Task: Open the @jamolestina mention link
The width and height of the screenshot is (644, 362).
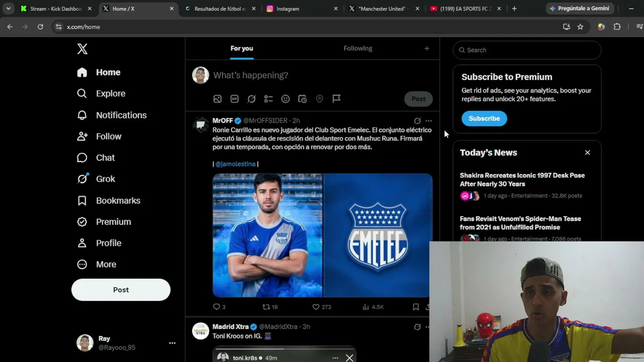Action: [x=235, y=164]
